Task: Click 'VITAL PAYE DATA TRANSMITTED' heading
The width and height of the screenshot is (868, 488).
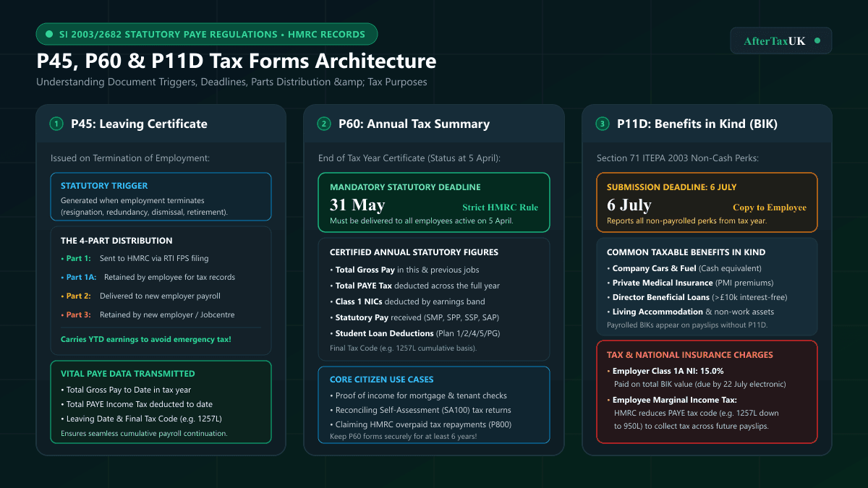Action: (128, 374)
